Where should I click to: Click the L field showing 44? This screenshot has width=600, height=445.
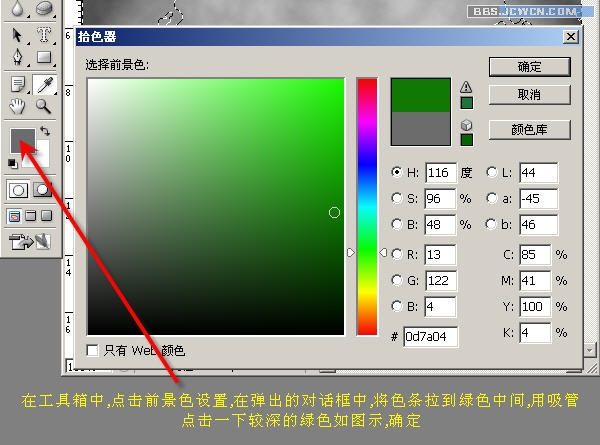538,173
